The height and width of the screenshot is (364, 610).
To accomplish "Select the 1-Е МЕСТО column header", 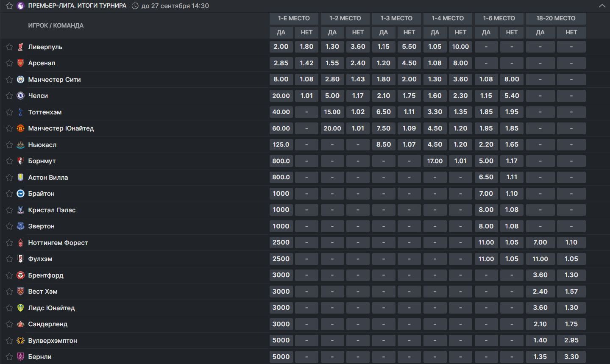I will pos(294,18).
